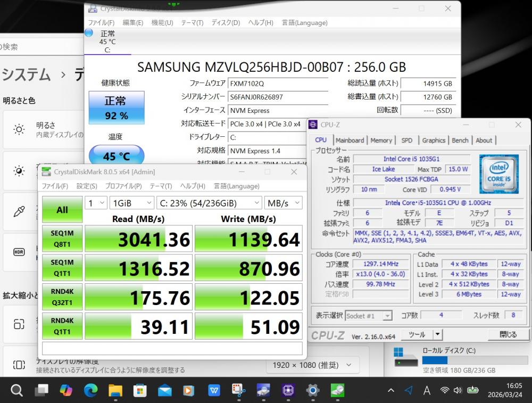Click the scale icon in Settings
The width and height of the screenshot is (532, 403).
(19, 324)
